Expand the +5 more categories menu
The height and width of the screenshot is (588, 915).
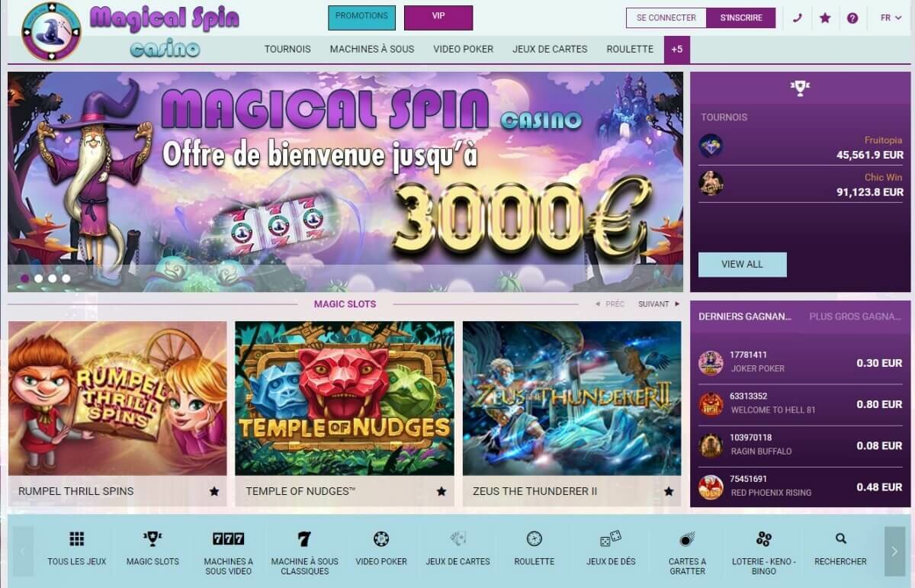pyautogui.click(x=678, y=49)
